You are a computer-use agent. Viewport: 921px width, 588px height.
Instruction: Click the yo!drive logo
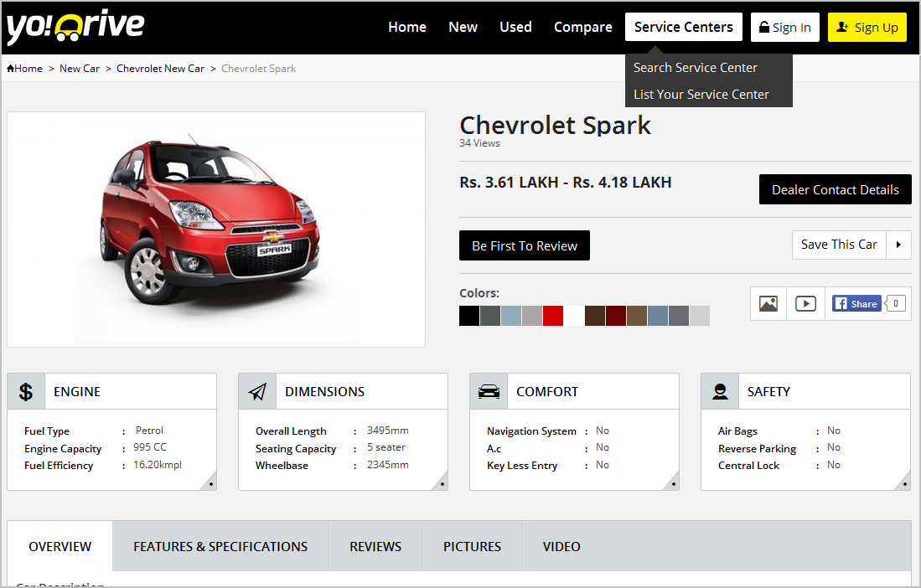tap(75, 27)
